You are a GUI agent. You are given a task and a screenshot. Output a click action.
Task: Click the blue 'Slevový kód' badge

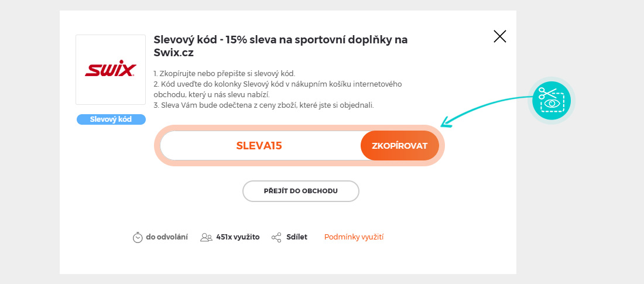111,119
